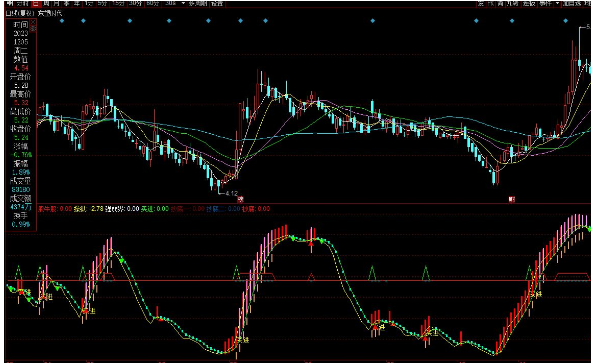Screen dimensions: 591x363
Task: Select the weekly (周) period tab
Action: click(x=46, y=3)
